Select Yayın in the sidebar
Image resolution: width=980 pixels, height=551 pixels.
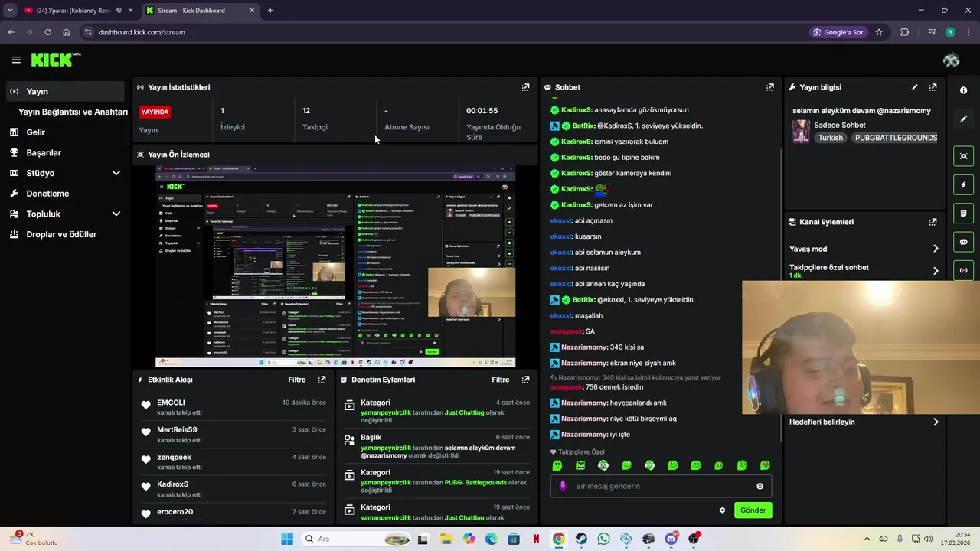[x=64, y=91]
